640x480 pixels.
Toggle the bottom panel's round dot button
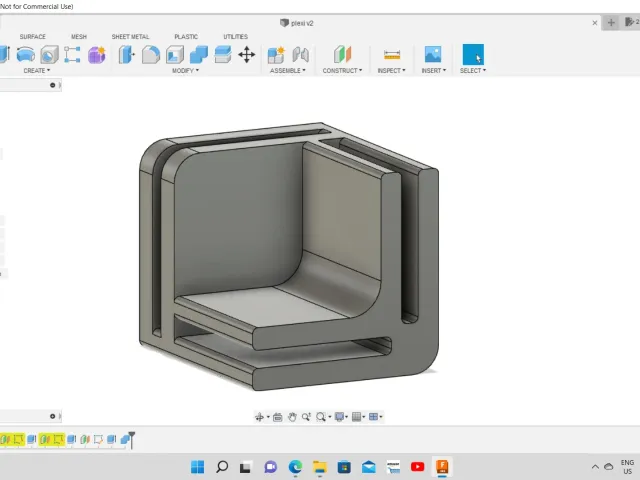tap(53, 416)
